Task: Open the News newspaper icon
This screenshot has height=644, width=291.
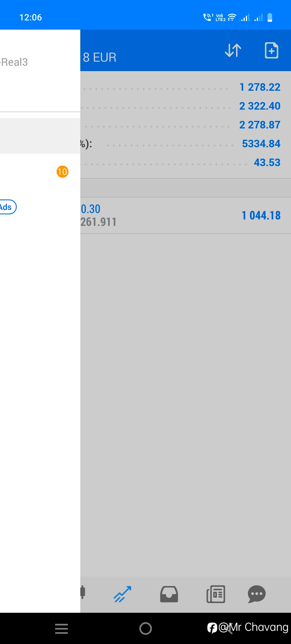Action: pos(216,594)
